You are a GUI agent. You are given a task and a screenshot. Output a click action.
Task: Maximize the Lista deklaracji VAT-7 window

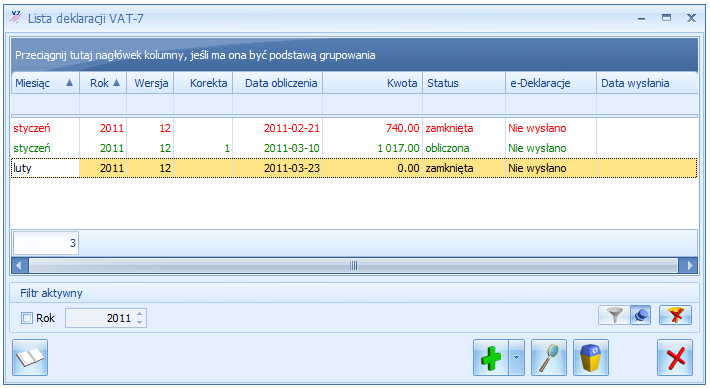[x=666, y=18]
